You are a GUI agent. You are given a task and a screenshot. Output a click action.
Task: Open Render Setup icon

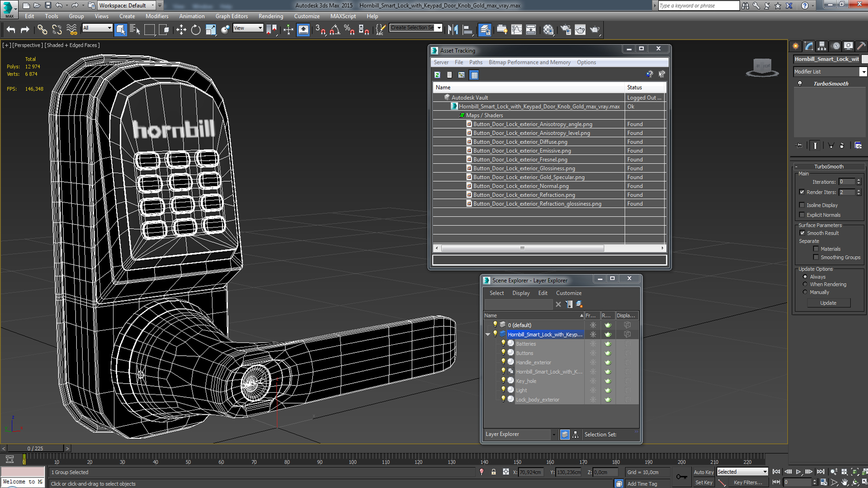tap(566, 30)
